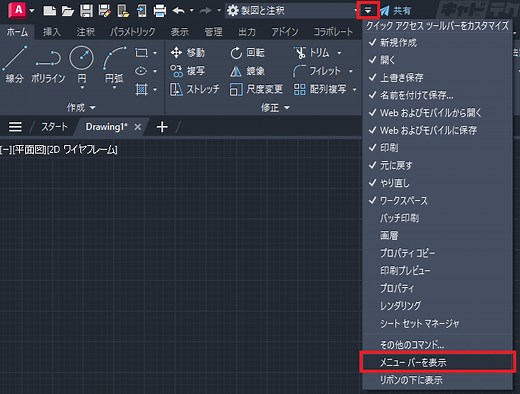520x394 pixels.
Task: Uncheck Web およびモバイルに保存 entry
Action: tap(437, 130)
